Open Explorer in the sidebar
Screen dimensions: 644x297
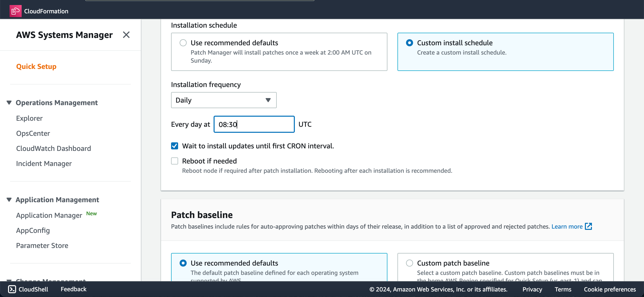click(29, 118)
